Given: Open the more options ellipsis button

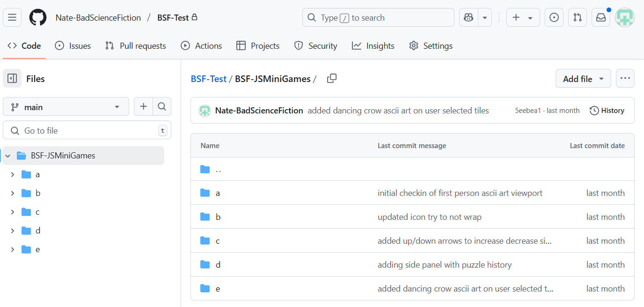Looking at the screenshot, I should point(625,78).
